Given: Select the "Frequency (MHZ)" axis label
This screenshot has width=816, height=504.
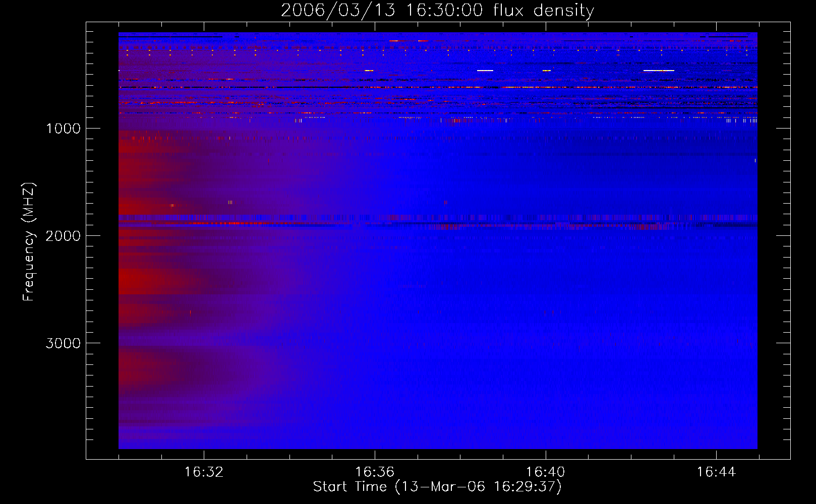Looking at the screenshot, I should pyautogui.click(x=29, y=242).
